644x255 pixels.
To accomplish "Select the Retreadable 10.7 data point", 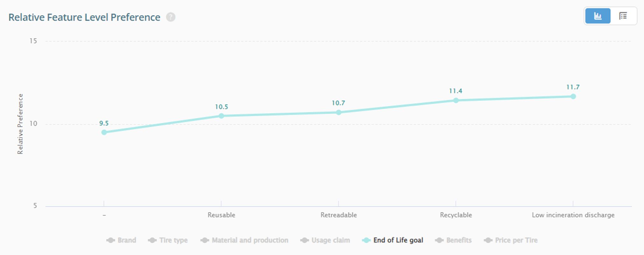I will click(x=339, y=112).
